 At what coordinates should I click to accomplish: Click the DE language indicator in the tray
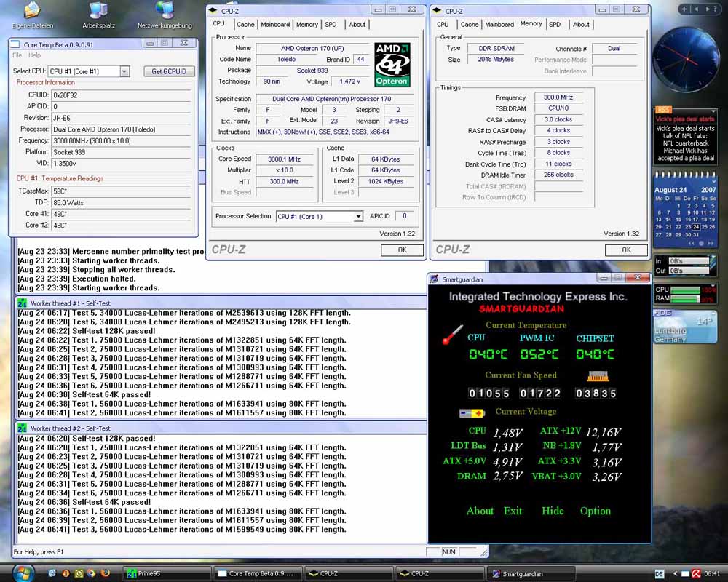(x=660, y=574)
